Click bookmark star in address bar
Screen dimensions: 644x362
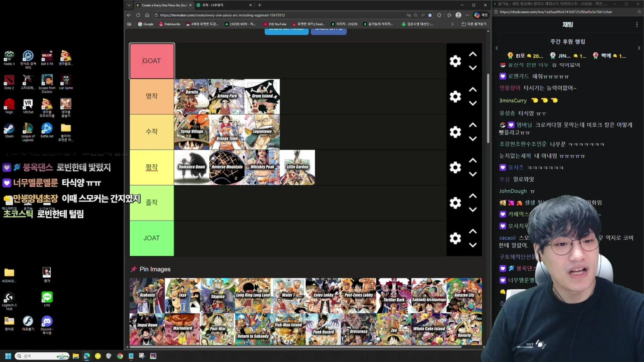tap(430, 15)
